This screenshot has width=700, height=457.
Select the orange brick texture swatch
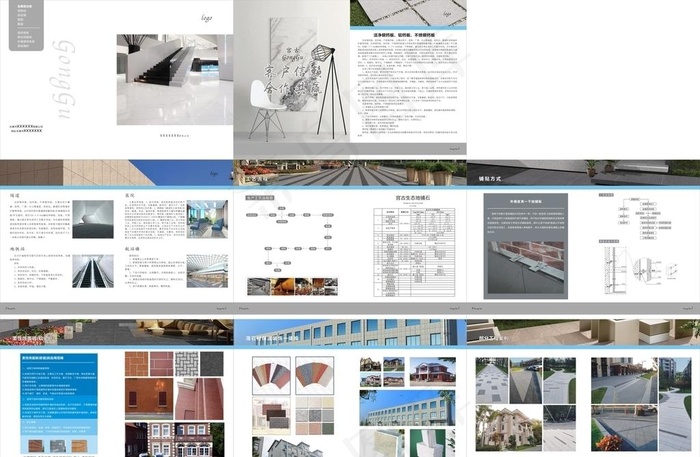(x=137, y=364)
